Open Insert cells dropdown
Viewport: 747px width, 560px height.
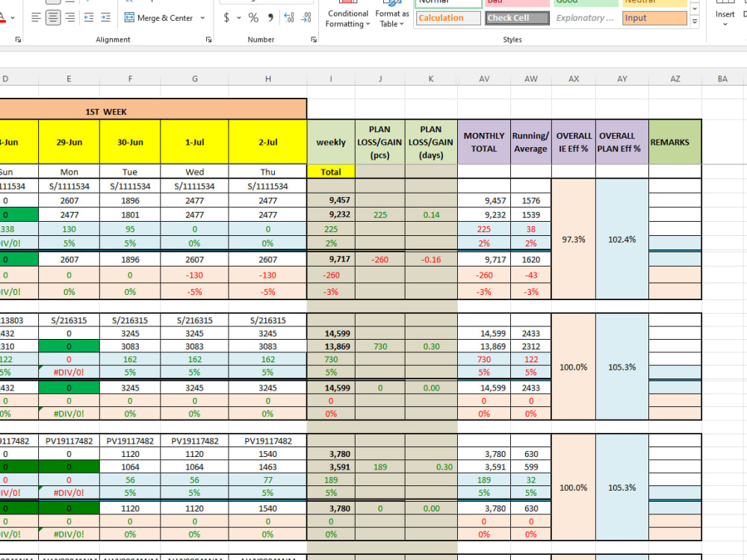click(x=725, y=17)
